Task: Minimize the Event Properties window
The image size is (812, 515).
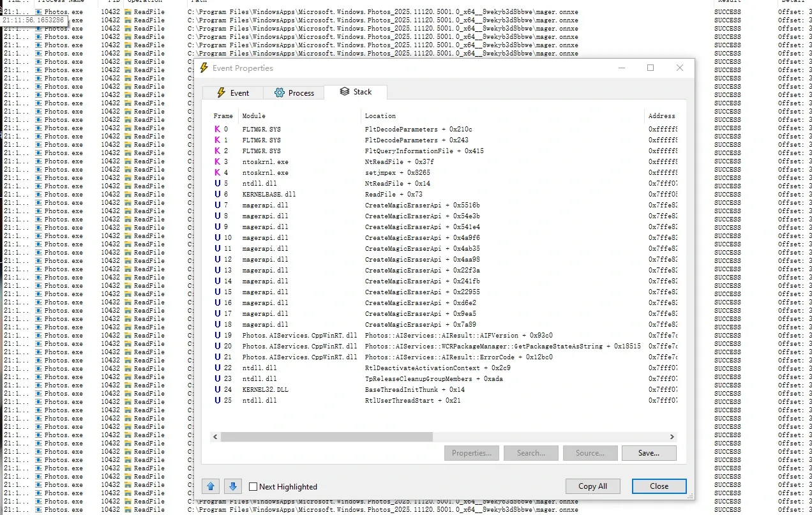Action: click(621, 68)
